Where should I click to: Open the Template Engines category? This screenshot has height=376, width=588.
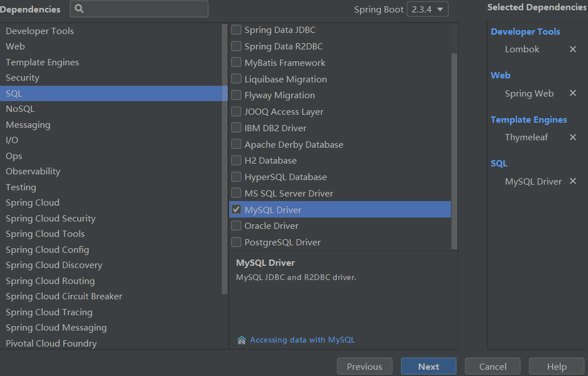(111, 62)
